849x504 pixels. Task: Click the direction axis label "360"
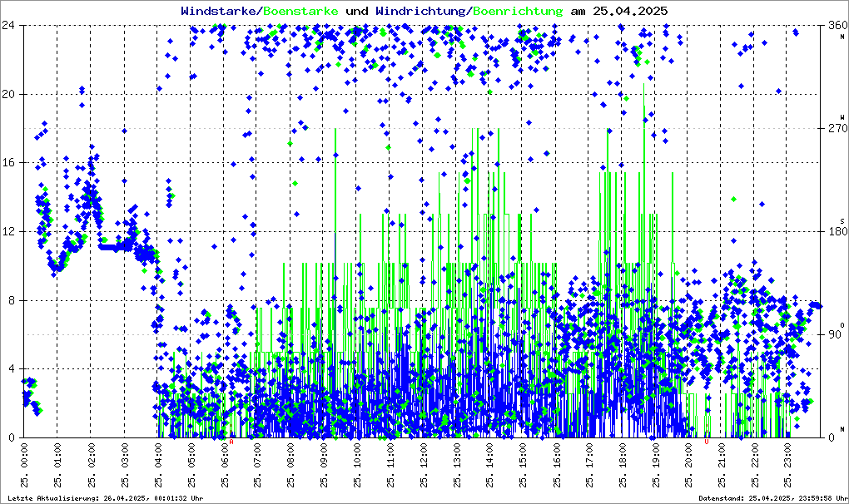point(838,26)
